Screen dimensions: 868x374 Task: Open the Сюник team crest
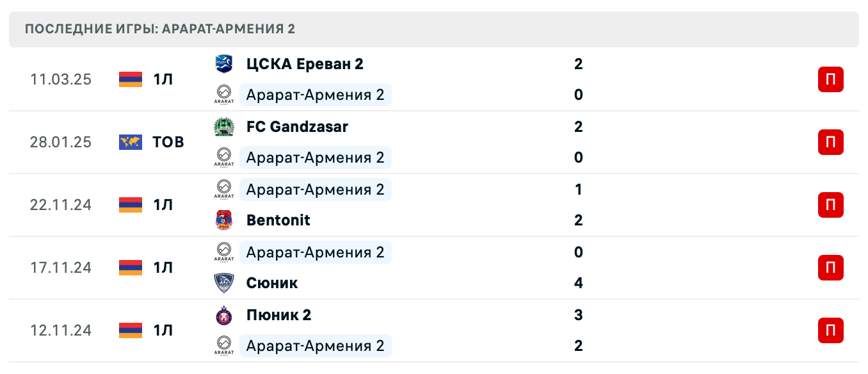click(223, 282)
